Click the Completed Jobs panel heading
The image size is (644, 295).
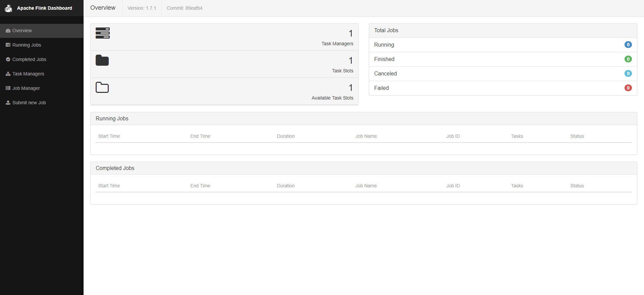click(x=115, y=168)
